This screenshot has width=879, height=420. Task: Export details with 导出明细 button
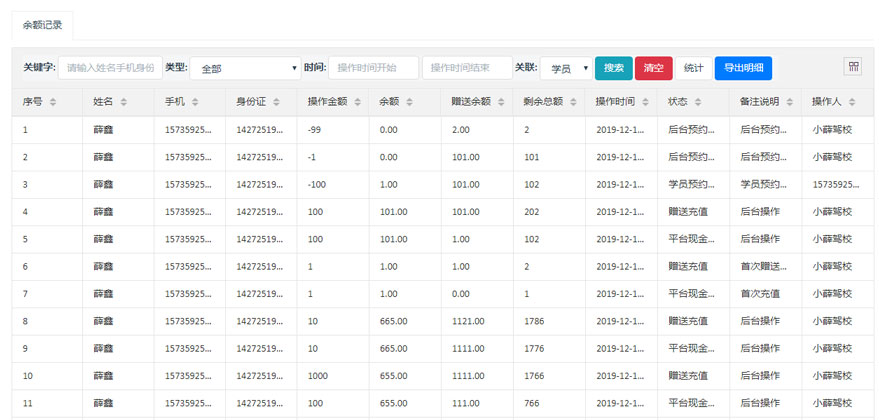tap(743, 68)
